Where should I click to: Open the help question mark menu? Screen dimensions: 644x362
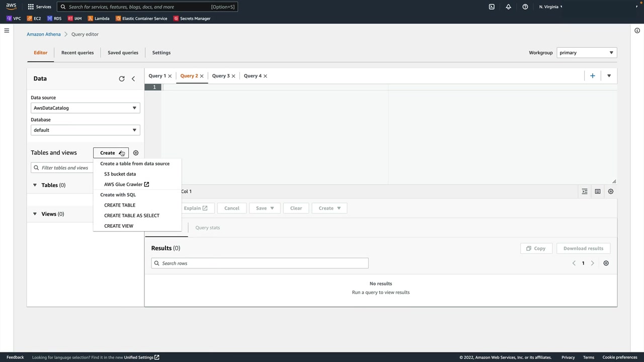click(x=525, y=7)
